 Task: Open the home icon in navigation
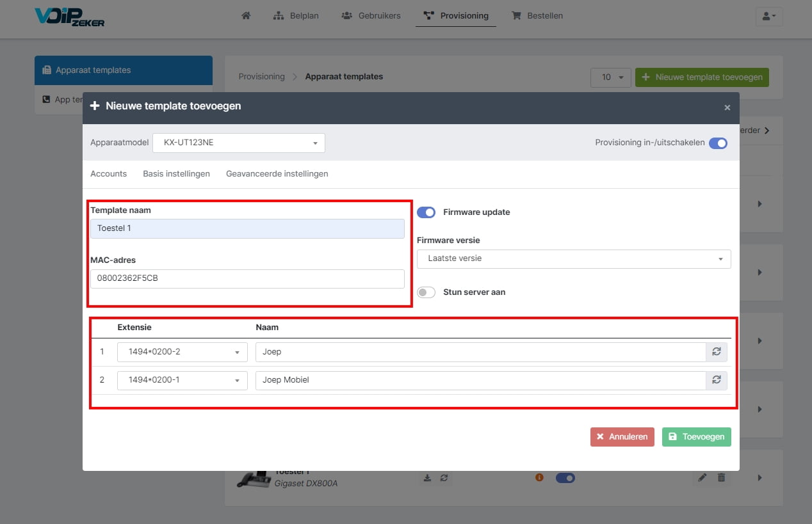[x=246, y=15]
